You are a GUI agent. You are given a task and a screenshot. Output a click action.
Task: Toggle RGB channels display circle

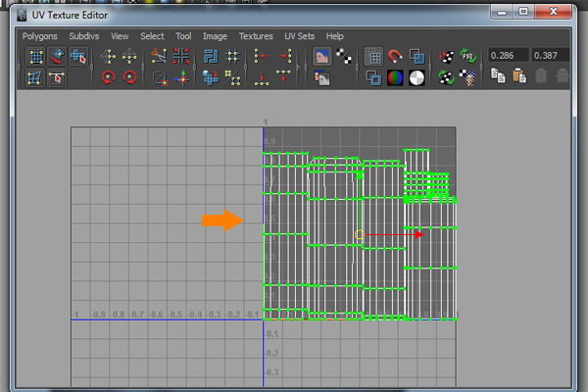tap(395, 77)
